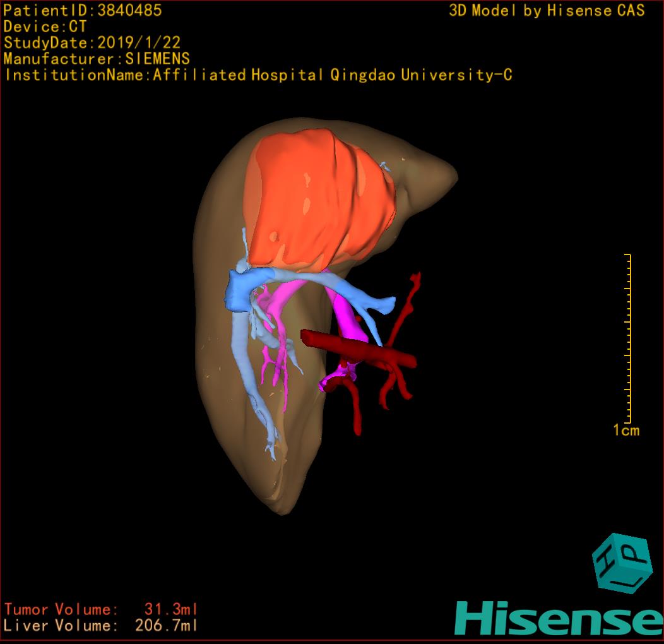Click the teal orientation cube widget

pyautogui.click(x=621, y=563)
